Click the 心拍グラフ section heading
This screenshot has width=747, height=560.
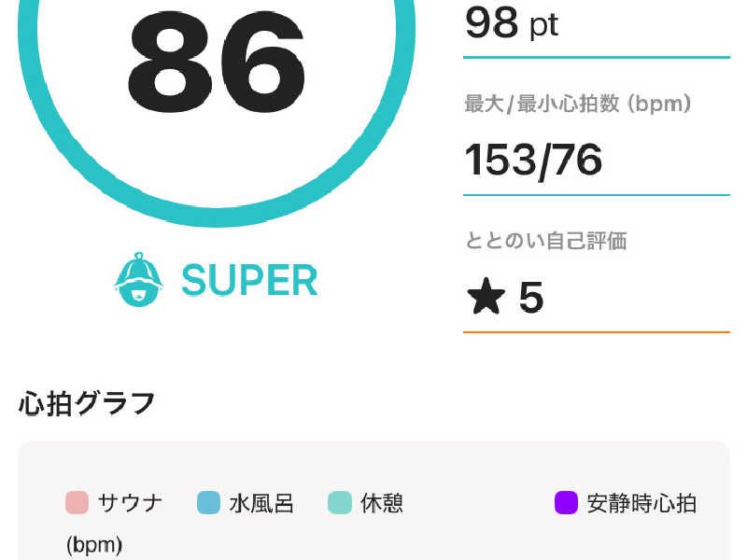tap(87, 403)
